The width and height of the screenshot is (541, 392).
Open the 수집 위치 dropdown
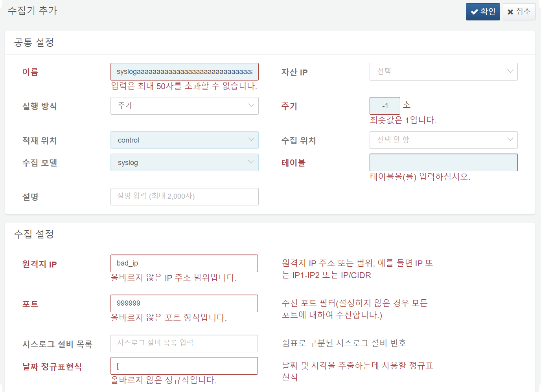443,140
